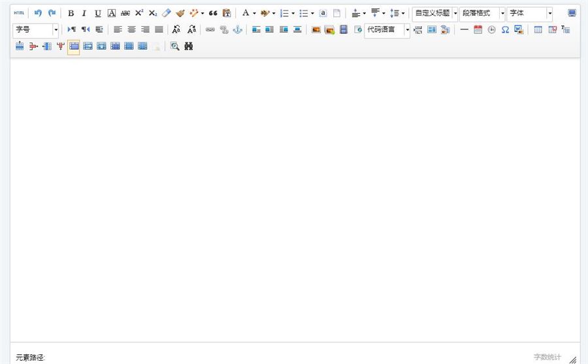Insert an anchor
The width and height of the screenshot is (588, 364).
pos(238,29)
